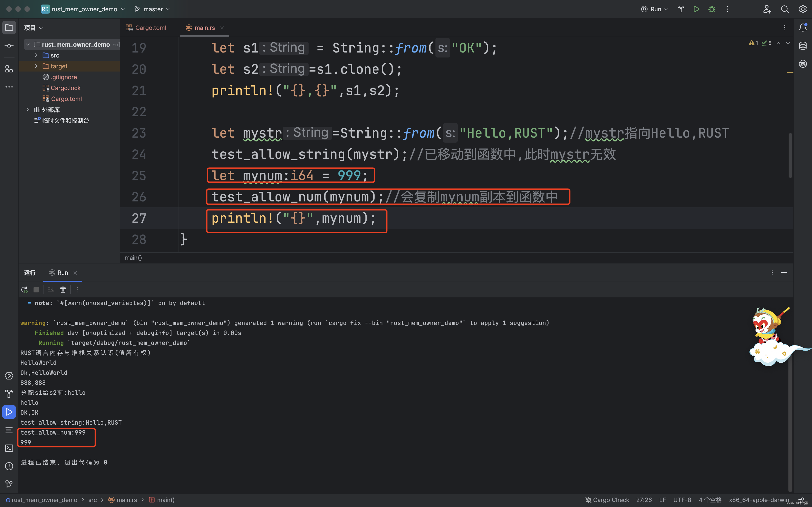Clear the Run console with trash icon
This screenshot has height=507, width=812.
point(63,289)
